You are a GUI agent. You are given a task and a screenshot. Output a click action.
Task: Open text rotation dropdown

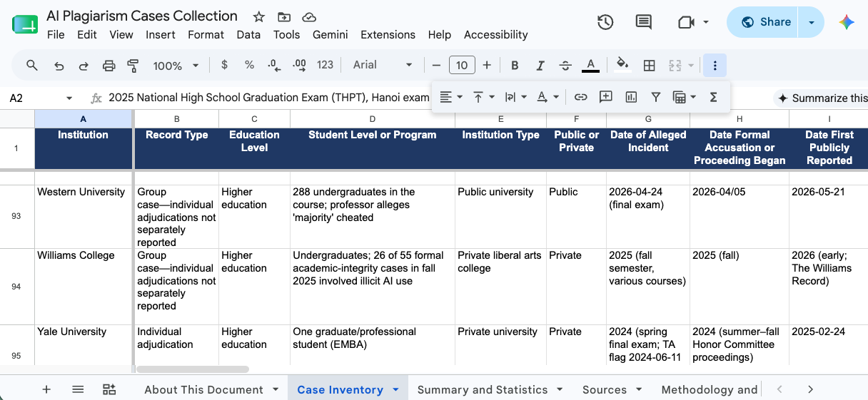click(547, 97)
